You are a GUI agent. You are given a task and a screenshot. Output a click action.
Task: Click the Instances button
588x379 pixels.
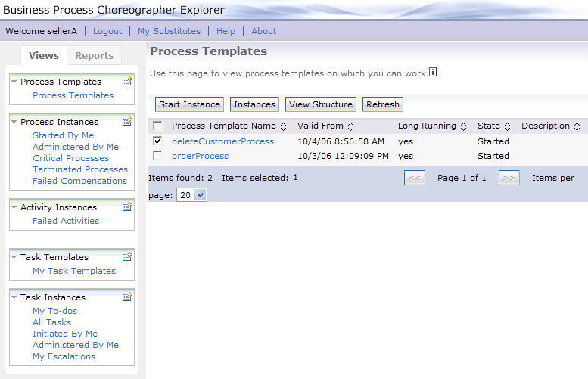click(254, 104)
